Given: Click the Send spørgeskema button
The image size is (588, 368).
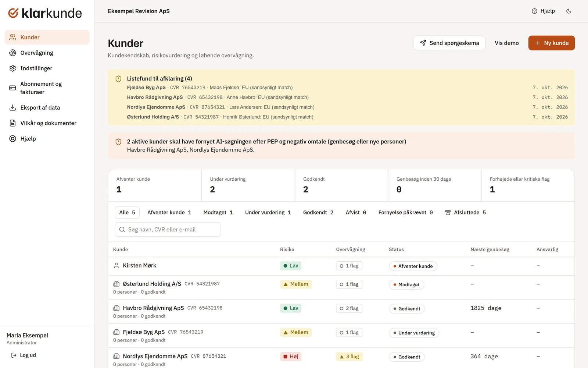Looking at the screenshot, I should (449, 43).
